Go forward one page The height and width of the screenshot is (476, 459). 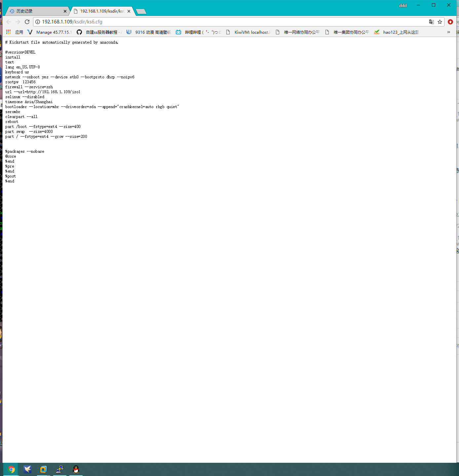18,22
